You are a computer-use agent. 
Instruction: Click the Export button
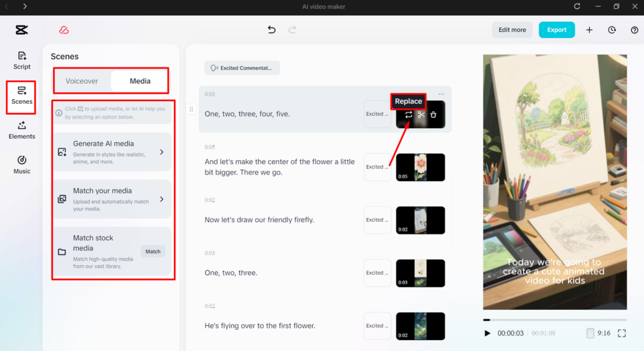(556, 30)
